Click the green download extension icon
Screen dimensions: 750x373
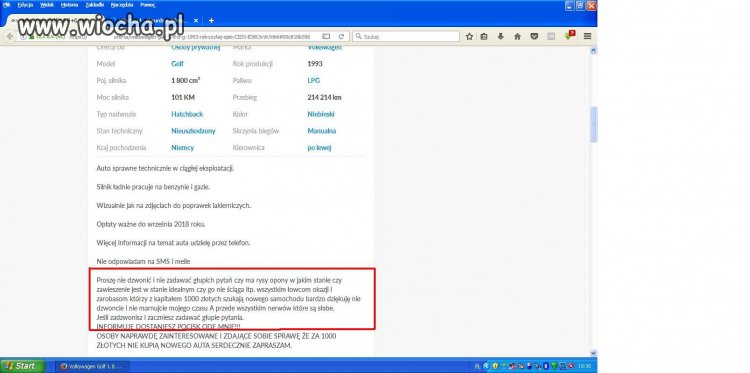click(x=569, y=35)
